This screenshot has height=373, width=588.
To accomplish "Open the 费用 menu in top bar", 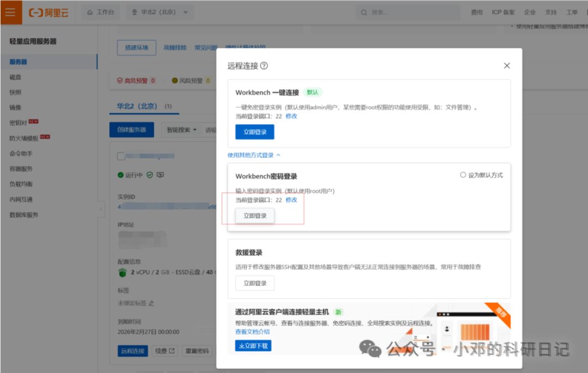I will [476, 12].
